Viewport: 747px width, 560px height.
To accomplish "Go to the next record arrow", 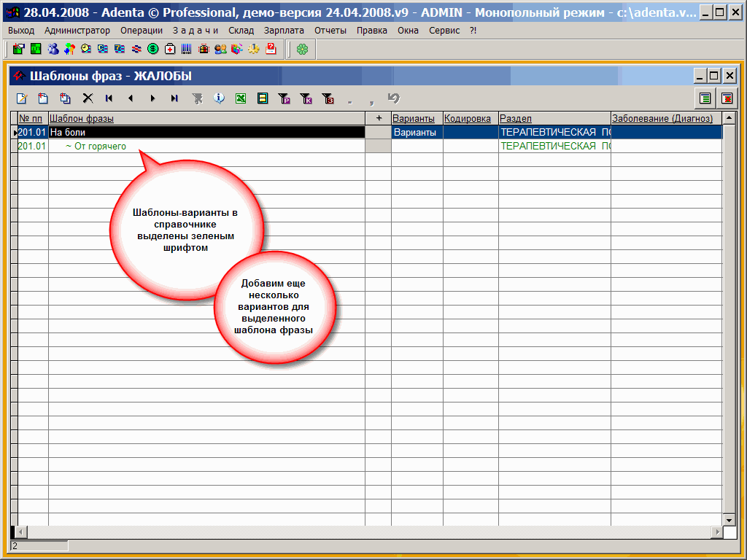I will 152,98.
